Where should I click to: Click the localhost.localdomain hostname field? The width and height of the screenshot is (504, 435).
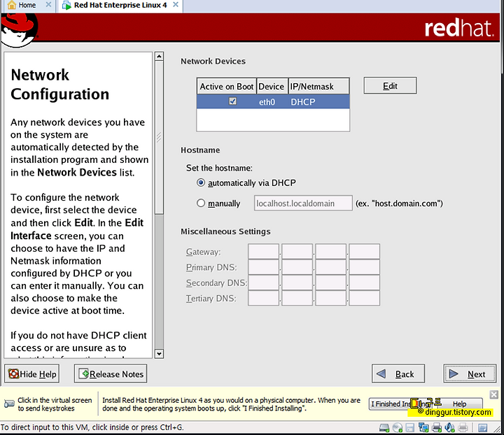coord(303,204)
